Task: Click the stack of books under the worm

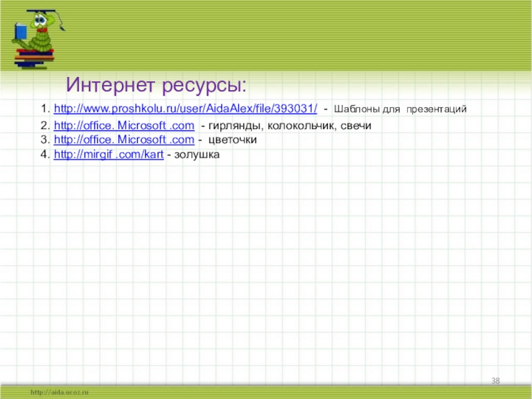Action: pyautogui.click(x=32, y=59)
